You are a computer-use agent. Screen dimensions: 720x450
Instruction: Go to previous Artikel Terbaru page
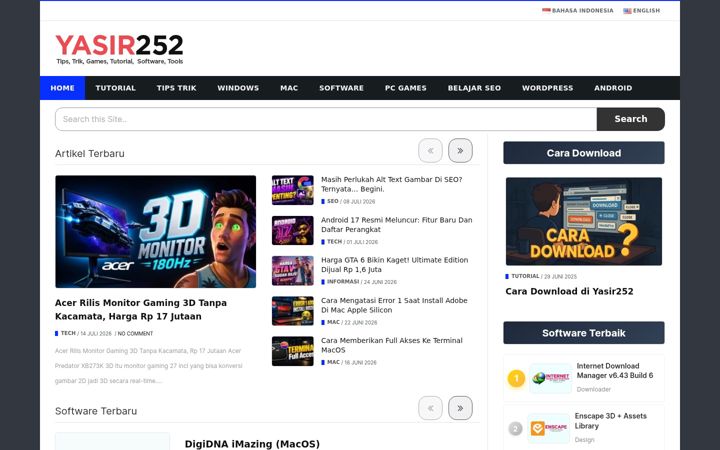tap(430, 151)
